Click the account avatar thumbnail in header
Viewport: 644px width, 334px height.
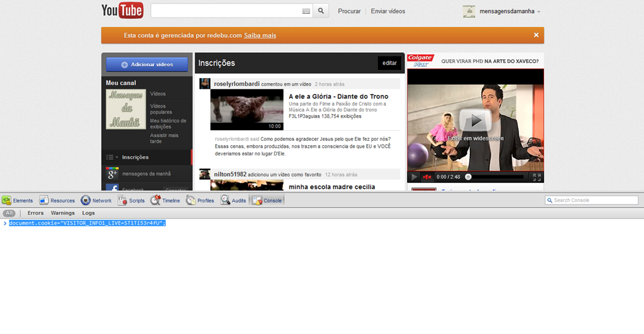pos(469,11)
